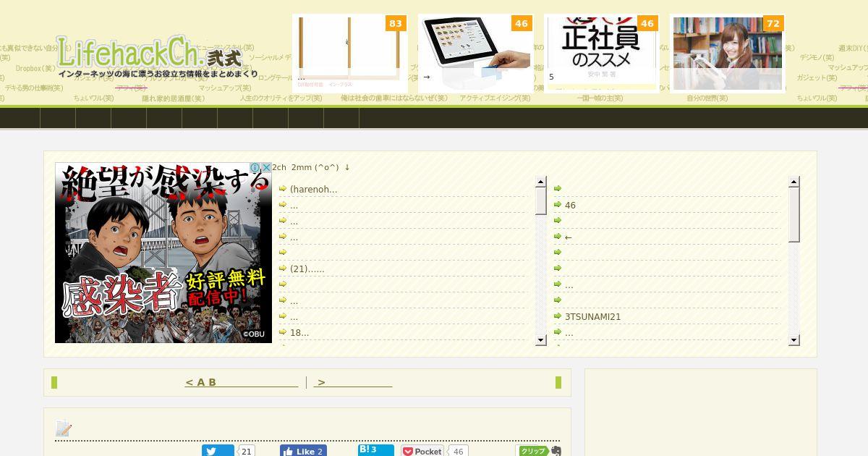This screenshot has height=456, width=868.
Task: Open the "18..." link in the left list
Action: click(x=299, y=332)
